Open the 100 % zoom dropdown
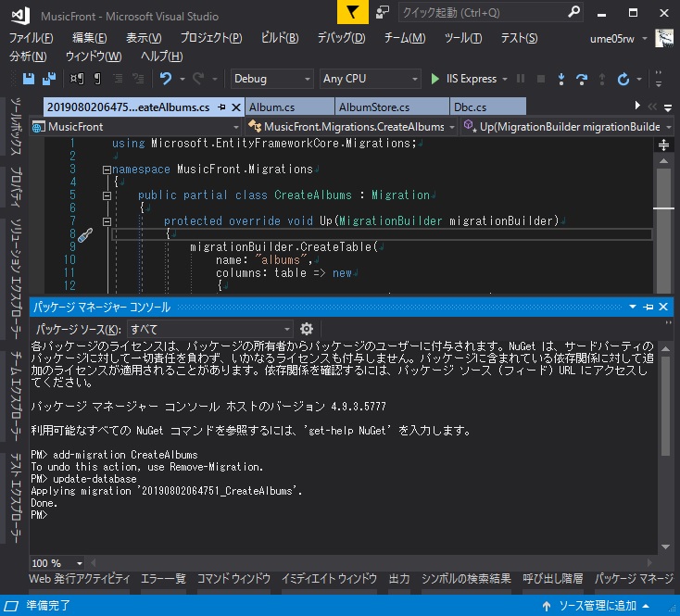The height and width of the screenshot is (616, 680). 57,563
